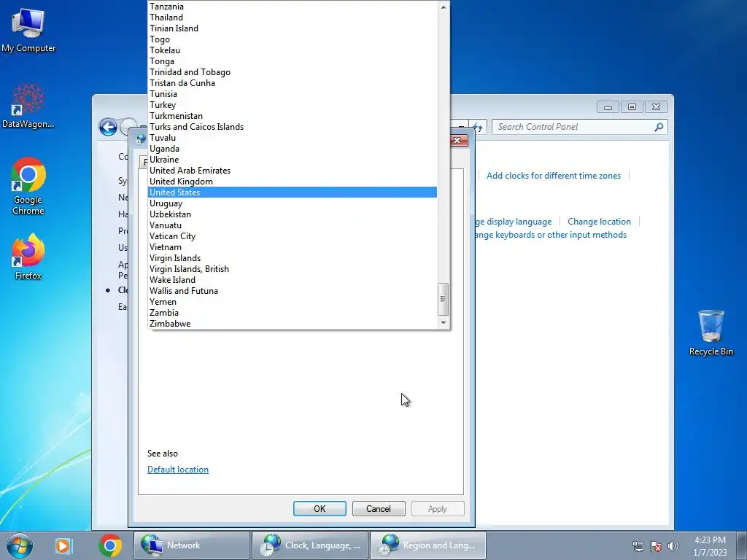Click the Chrome icon in the taskbar
Image resolution: width=747 pixels, height=560 pixels.
tap(110, 545)
